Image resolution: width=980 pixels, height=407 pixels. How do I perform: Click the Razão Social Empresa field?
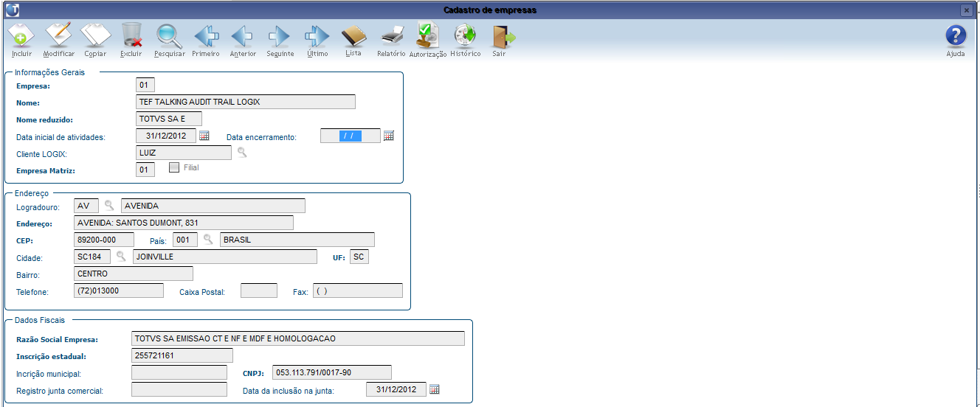point(298,338)
